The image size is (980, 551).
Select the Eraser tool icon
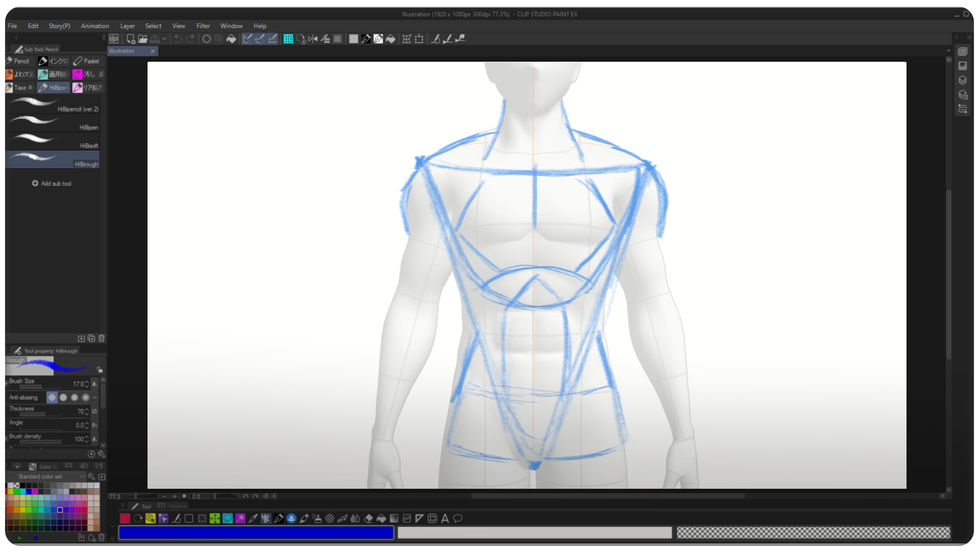[368, 518]
